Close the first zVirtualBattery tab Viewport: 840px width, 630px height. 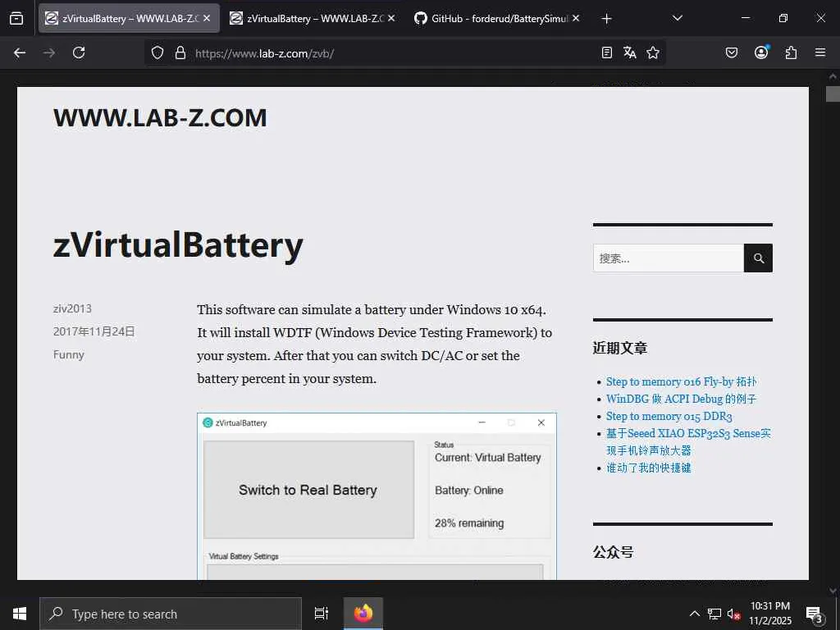207,18
